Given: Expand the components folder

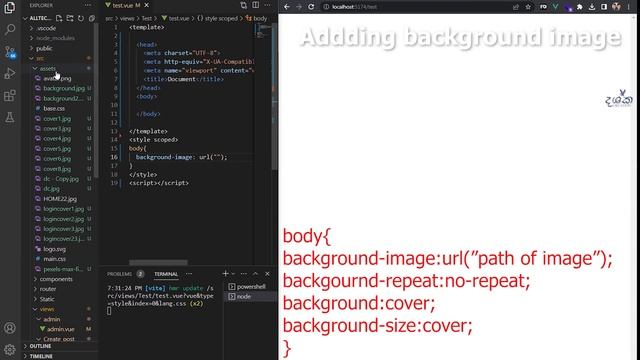Looking at the screenshot, I should [x=56, y=279].
